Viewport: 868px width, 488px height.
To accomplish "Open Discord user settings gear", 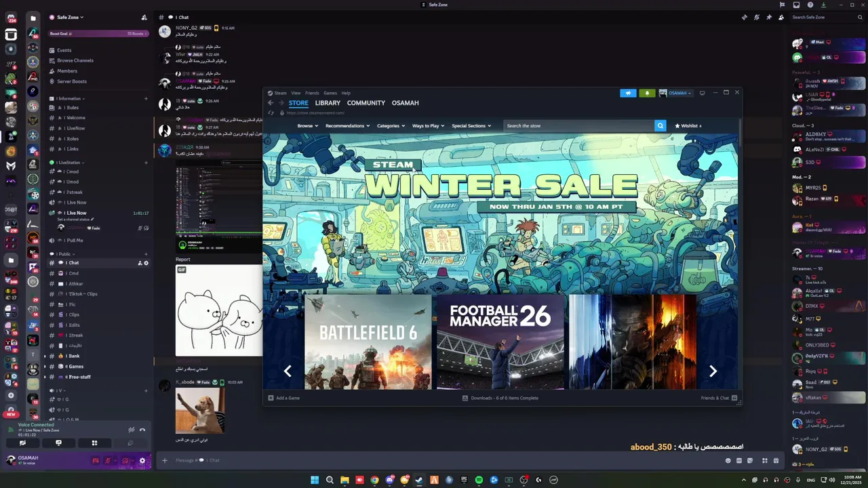I will pos(142,461).
